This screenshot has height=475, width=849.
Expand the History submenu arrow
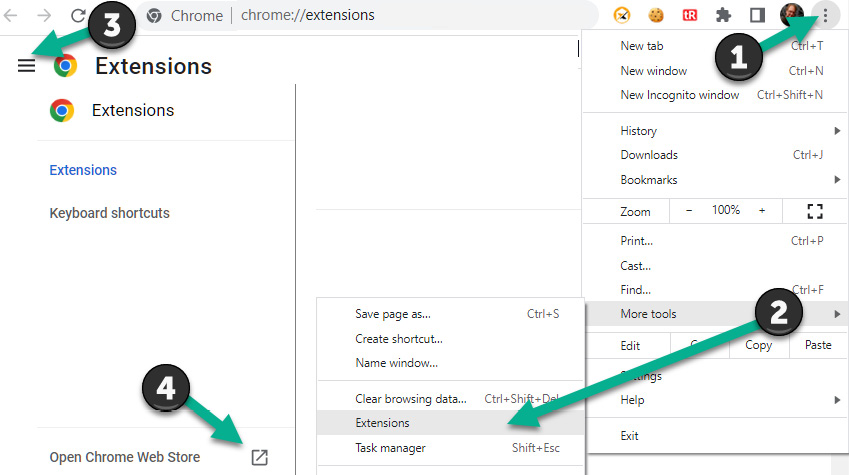click(x=837, y=131)
